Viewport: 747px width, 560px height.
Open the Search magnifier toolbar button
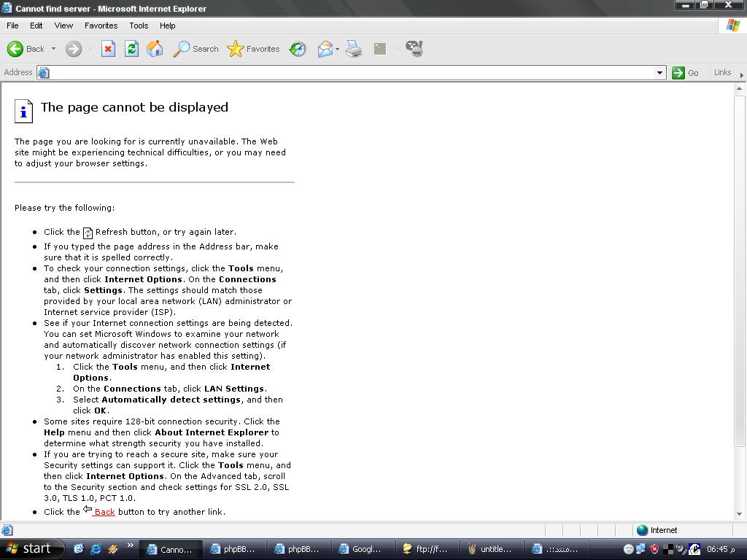pyautogui.click(x=196, y=49)
